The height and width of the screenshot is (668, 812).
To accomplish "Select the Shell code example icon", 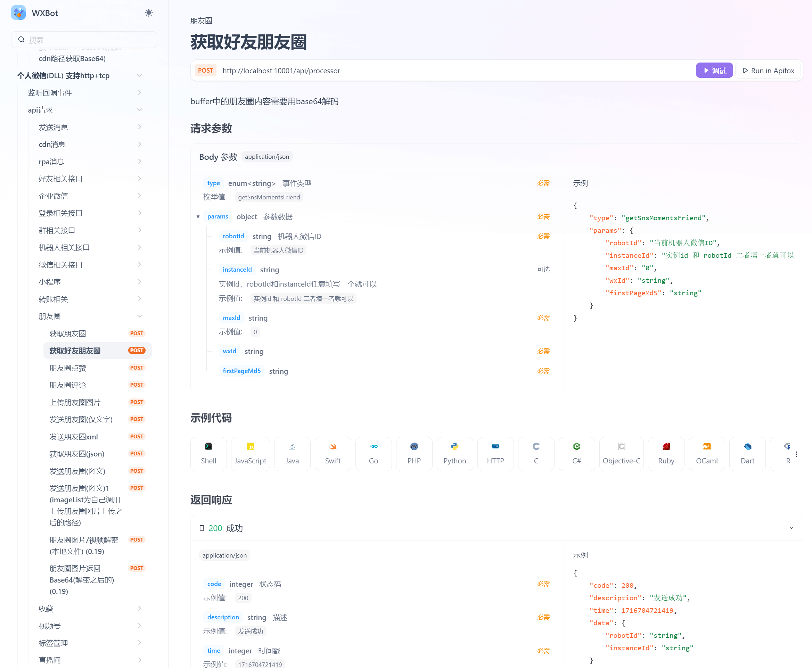I will point(208,454).
